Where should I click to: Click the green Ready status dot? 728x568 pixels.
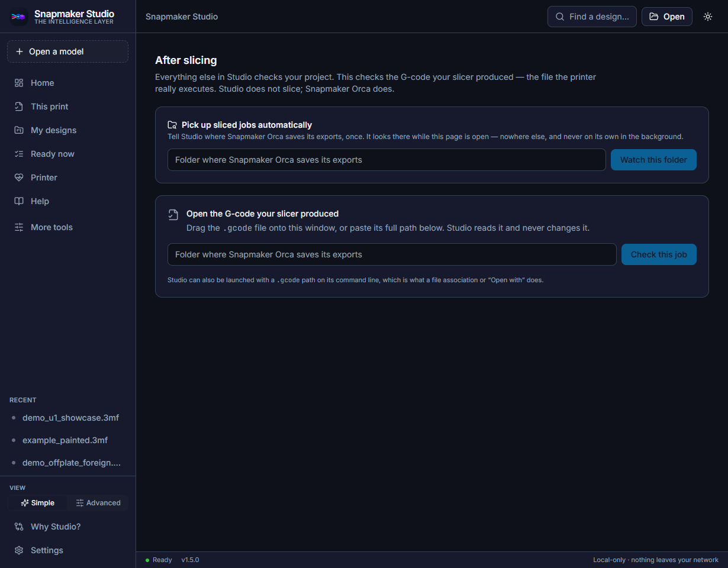tap(147, 560)
